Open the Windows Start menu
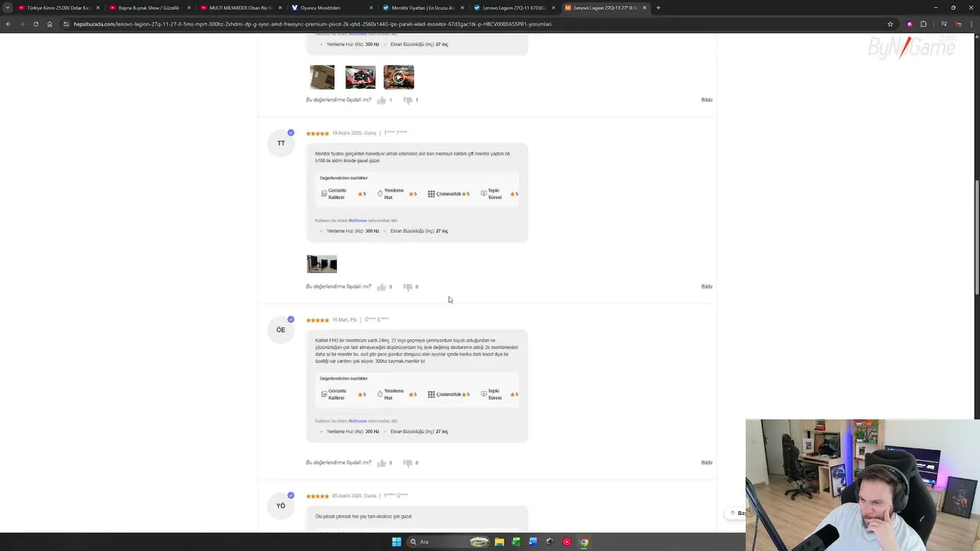Image resolution: width=980 pixels, height=551 pixels. click(397, 542)
